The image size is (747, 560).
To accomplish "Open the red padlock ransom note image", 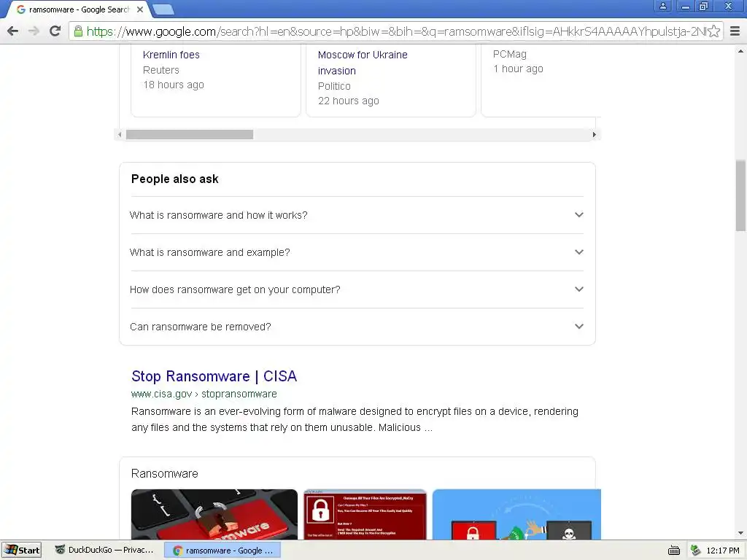I will [x=365, y=514].
